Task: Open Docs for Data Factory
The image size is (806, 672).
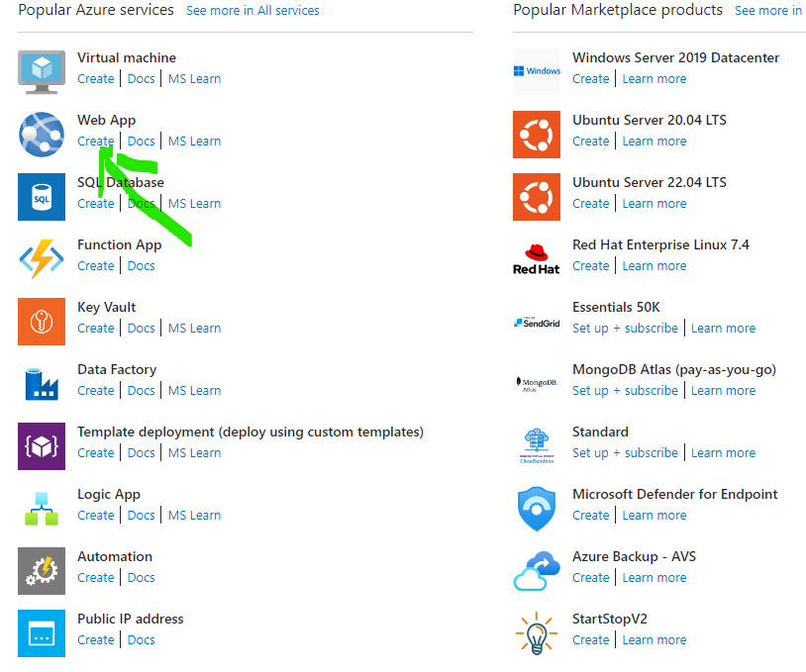Action: point(141,391)
